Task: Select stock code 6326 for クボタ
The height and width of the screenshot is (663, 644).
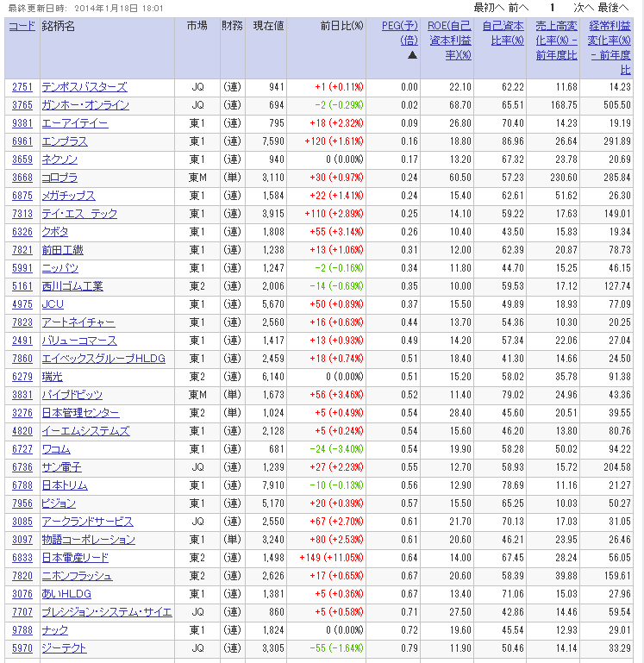Action: (x=22, y=232)
